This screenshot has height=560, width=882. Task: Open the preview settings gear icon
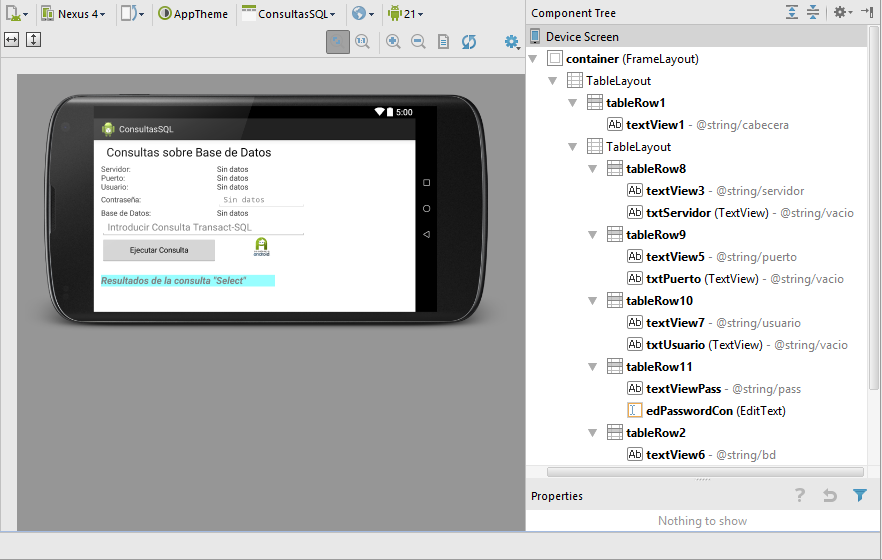pos(512,42)
